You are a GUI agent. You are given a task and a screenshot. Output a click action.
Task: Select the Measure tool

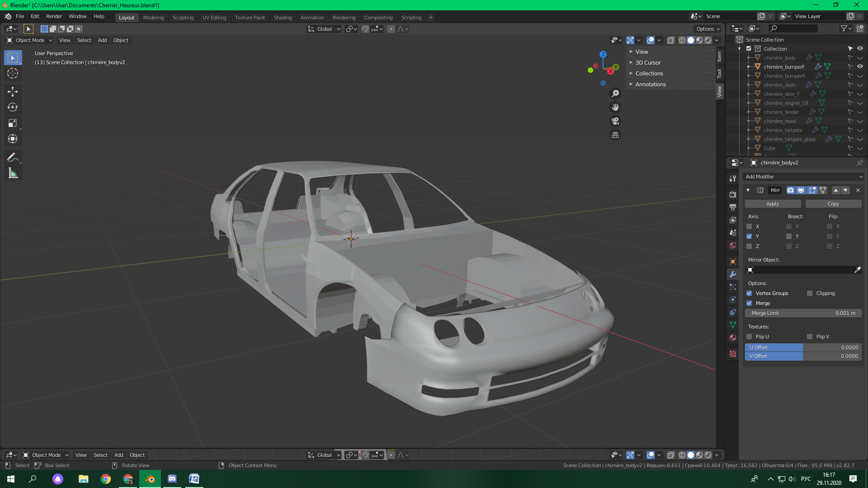pyautogui.click(x=12, y=174)
